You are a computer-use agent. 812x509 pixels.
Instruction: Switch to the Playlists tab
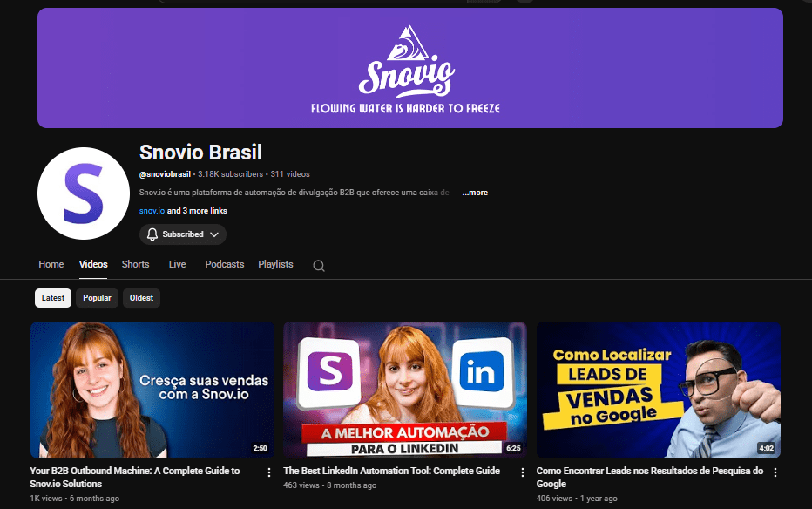pyautogui.click(x=275, y=264)
